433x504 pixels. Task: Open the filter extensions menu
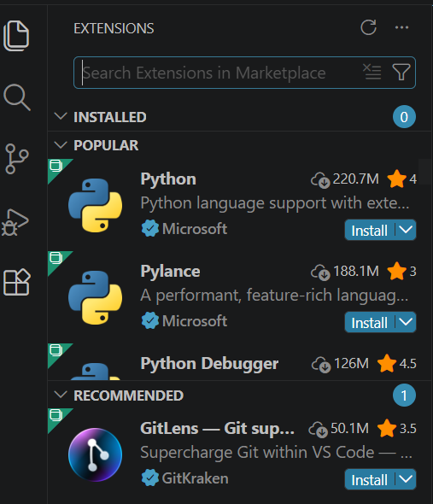click(401, 72)
